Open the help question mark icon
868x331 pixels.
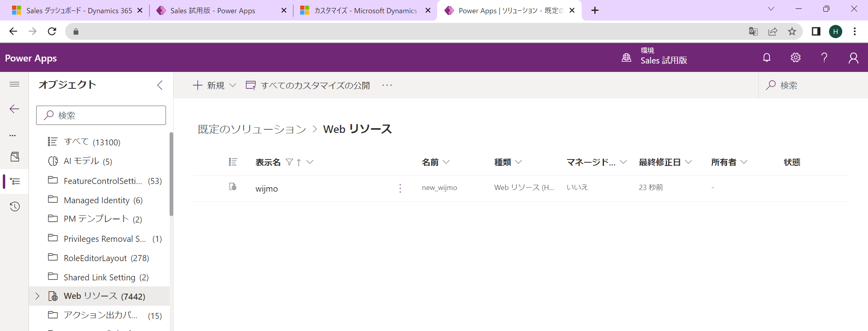824,58
